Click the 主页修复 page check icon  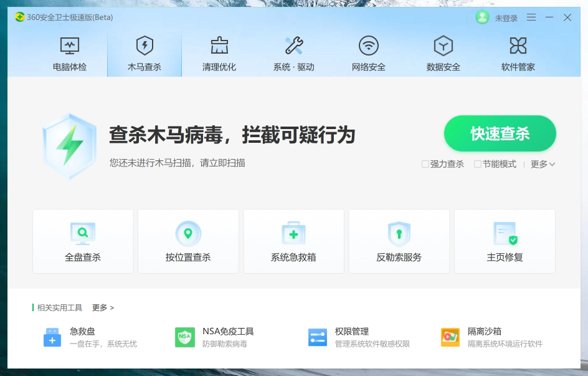coord(506,233)
